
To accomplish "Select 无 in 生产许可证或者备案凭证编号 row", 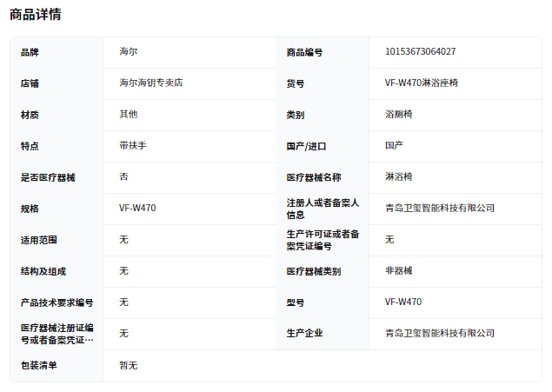I will coord(389,240).
